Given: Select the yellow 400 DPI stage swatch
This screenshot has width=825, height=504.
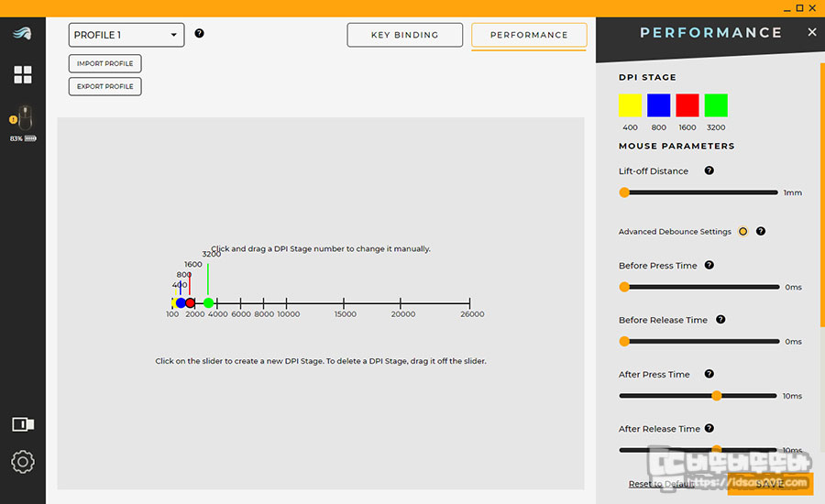Looking at the screenshot, I should 630,105.
